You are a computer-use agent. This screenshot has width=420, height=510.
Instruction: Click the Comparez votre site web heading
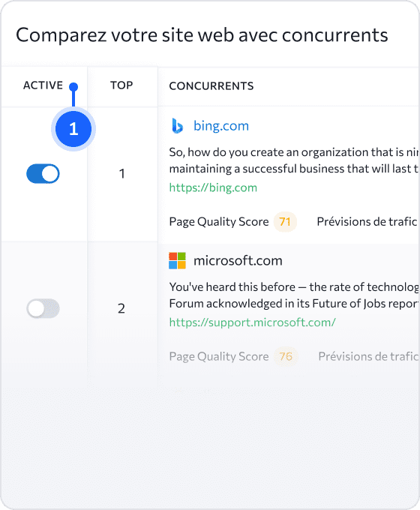pyautogui.click(x=202, y=35)
